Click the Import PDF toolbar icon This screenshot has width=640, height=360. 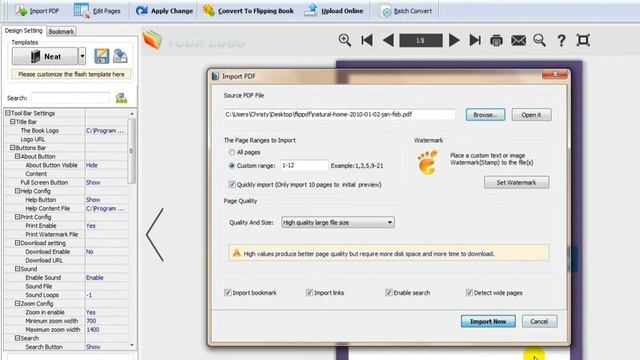22,11
